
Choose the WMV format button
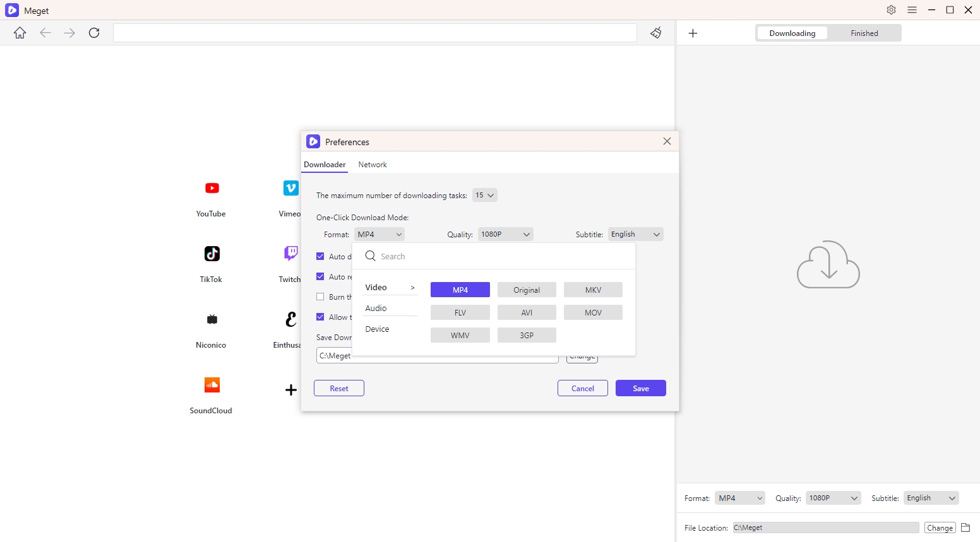pos(460,335)
